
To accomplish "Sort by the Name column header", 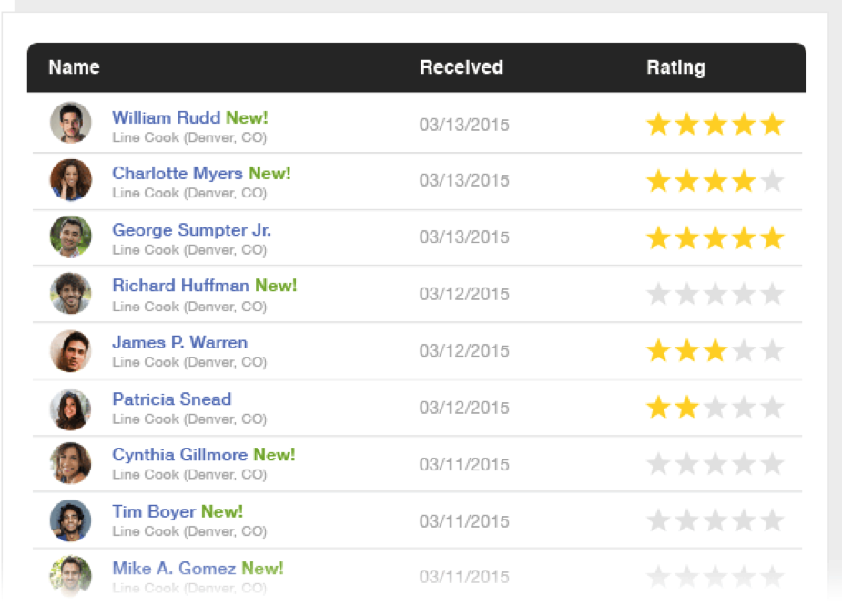I will [74, 67].
